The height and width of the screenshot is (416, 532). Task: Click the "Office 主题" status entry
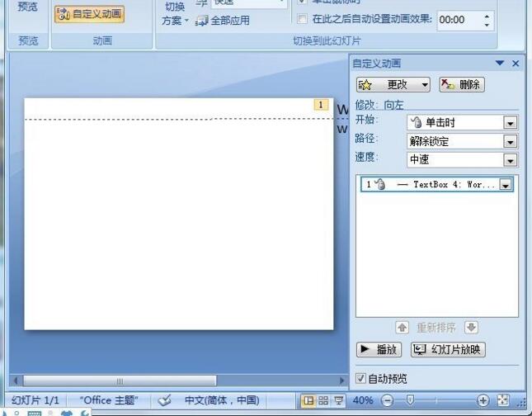point(109,400)
